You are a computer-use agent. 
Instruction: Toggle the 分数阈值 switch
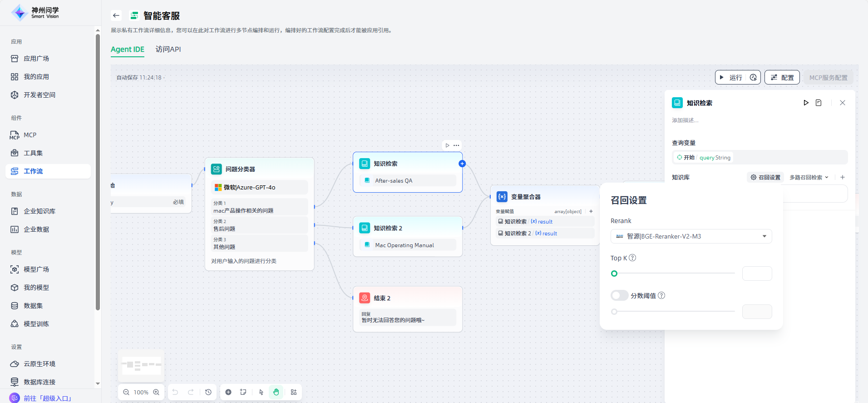(x=619, y=295)
